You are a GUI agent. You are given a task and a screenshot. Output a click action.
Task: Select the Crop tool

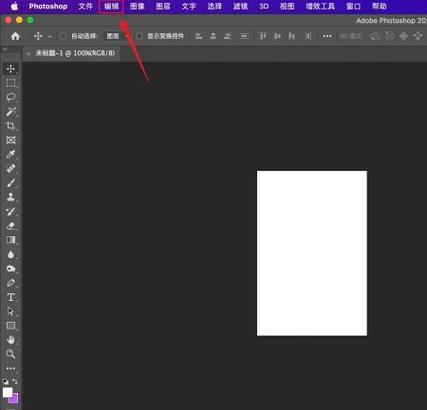coord(11,126)
